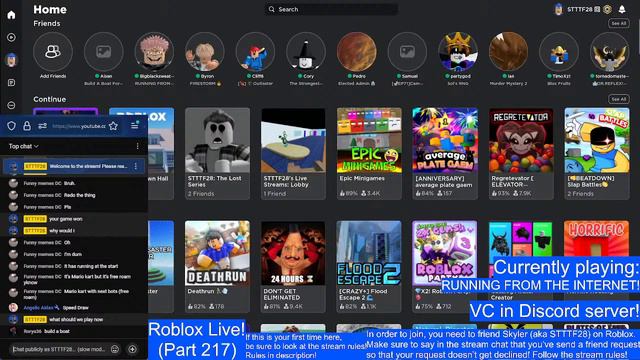Click the plus icon next to chat input
The height and width of the screenshot is (360, 640).
pyautogui.click(x=132, y=349)
